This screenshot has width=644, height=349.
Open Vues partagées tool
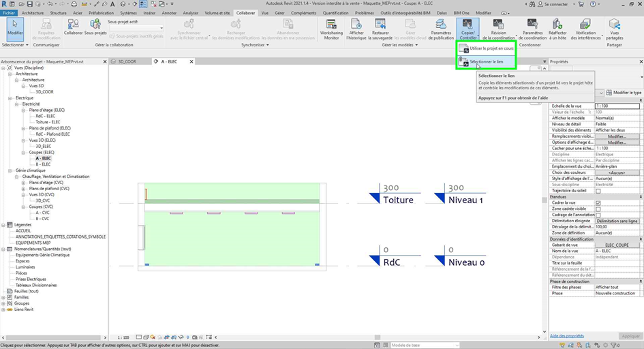pyautogui.click(x=615, y=28)
